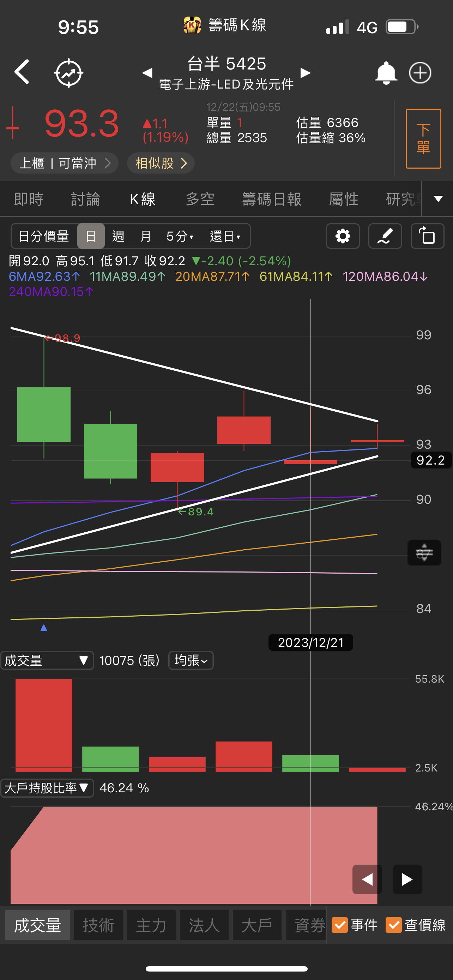Select bottom 主力 indicator tab
The height and width of the screenshot is (980, 453).
point(151,925)
